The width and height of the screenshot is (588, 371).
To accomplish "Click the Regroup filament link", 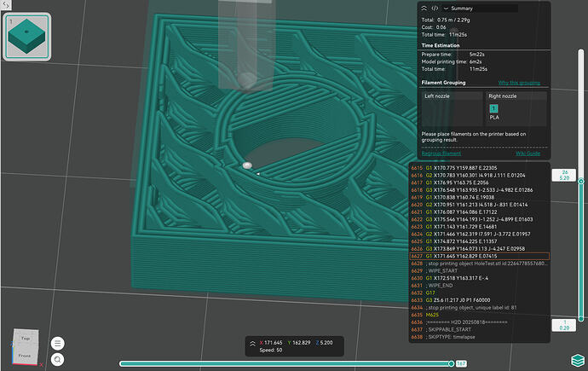I will (441, 153).
